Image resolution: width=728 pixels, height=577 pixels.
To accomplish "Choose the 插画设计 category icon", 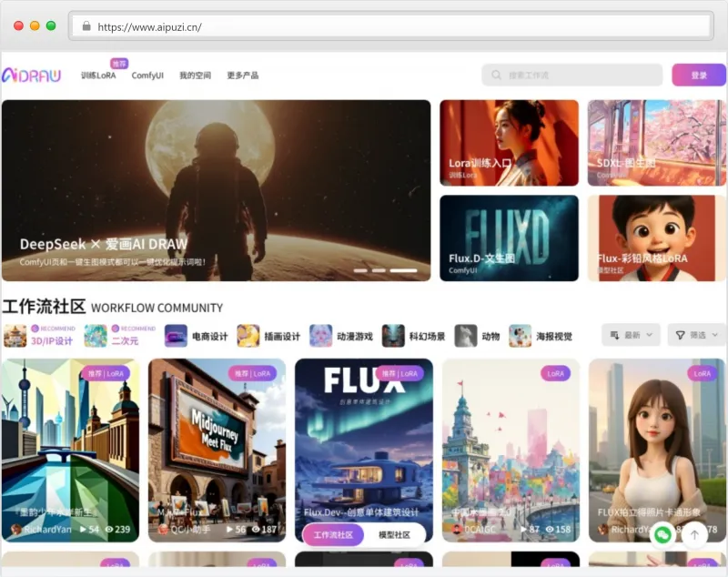I will [248, 336].
